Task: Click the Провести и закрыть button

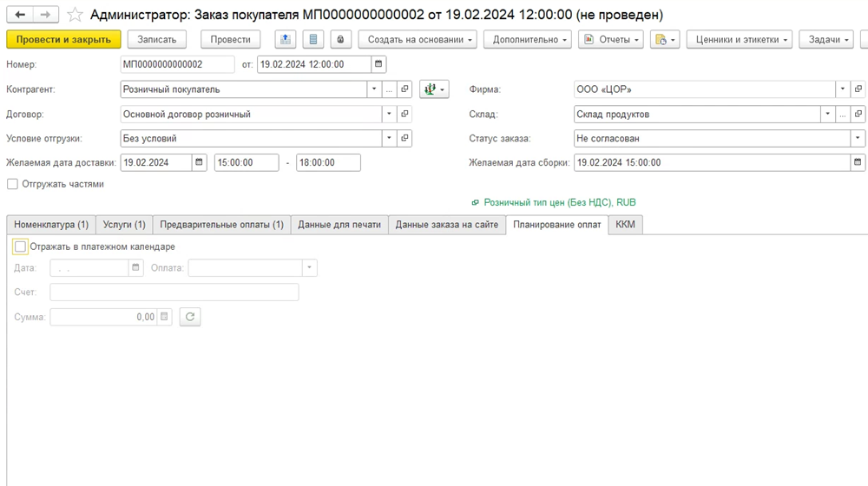Action: coord(63,40)
